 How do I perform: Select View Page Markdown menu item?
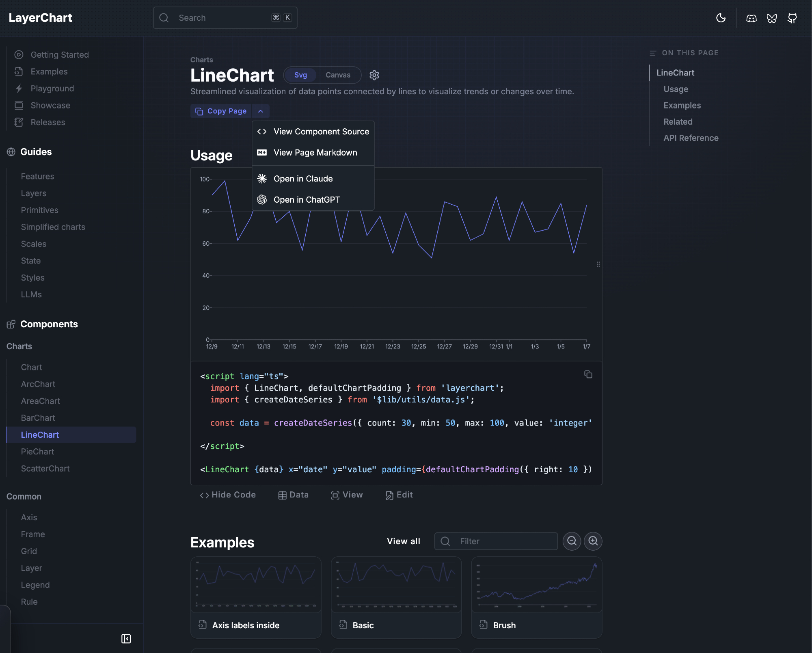coord(315,153)
